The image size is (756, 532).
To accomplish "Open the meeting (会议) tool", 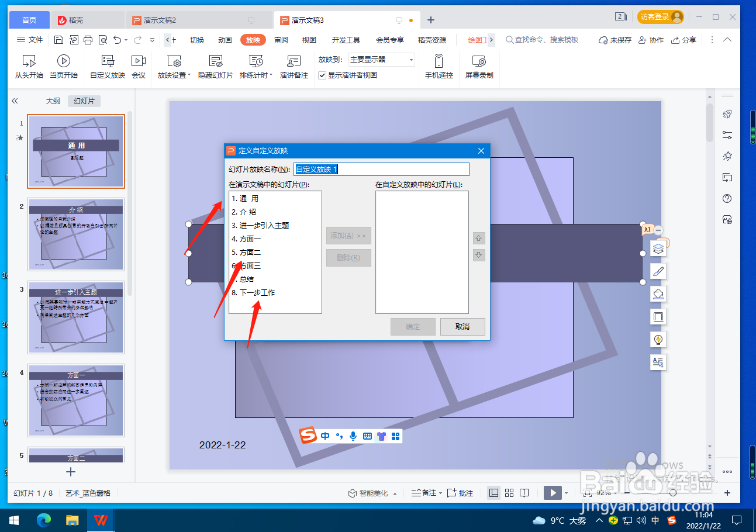I will click(x=139, y=67).
